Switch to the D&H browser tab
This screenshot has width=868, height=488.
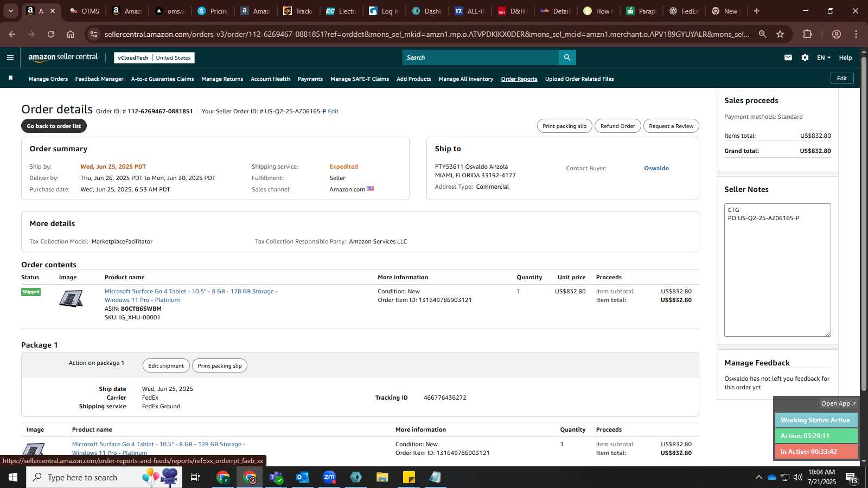click(x=513, y=11)
